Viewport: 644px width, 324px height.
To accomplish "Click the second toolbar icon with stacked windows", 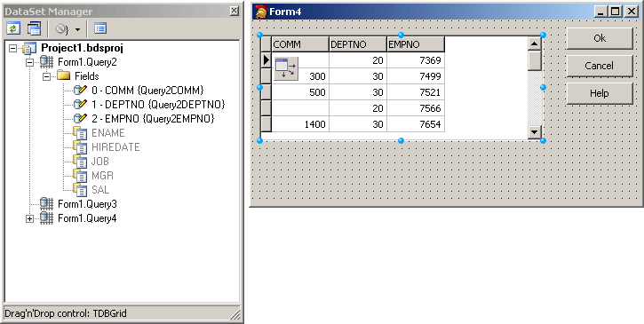I will [x=34, y=28].
